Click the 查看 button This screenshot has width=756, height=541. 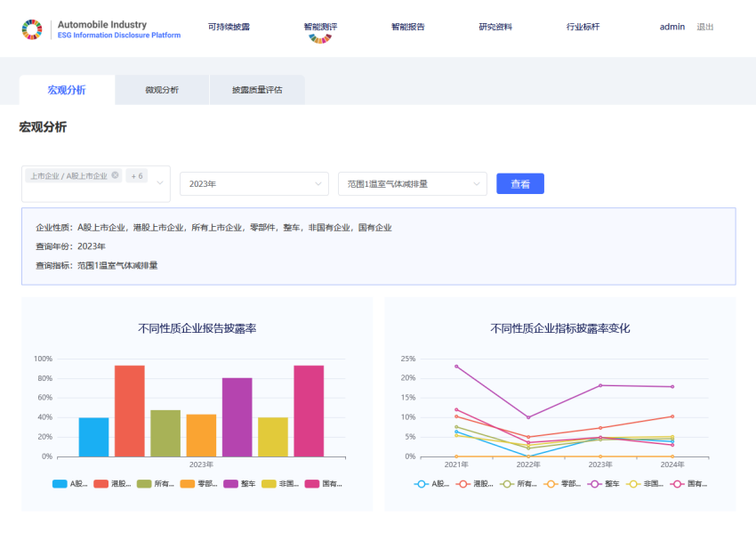click(519, 184)
